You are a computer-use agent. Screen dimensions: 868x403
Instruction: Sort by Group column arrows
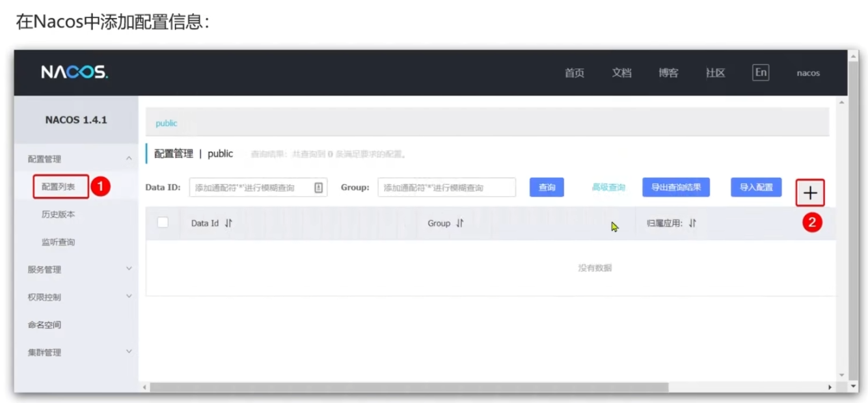(459, 223)
